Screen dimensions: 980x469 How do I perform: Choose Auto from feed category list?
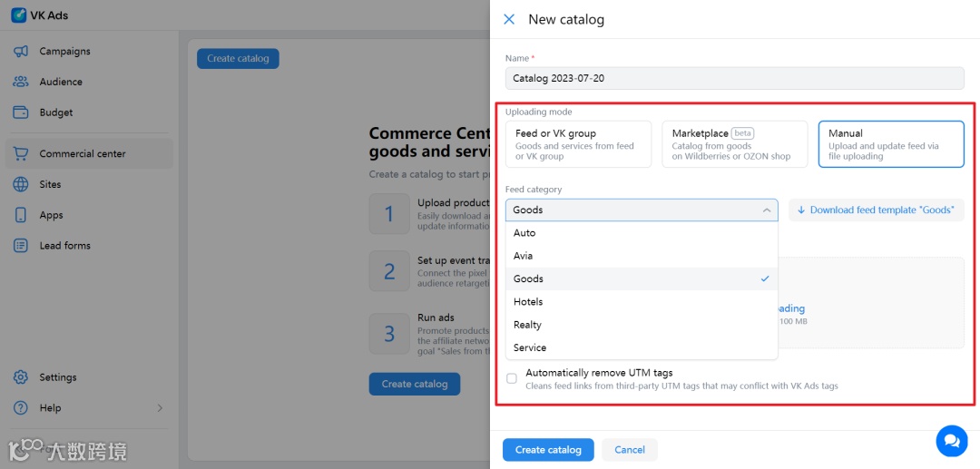642,233
